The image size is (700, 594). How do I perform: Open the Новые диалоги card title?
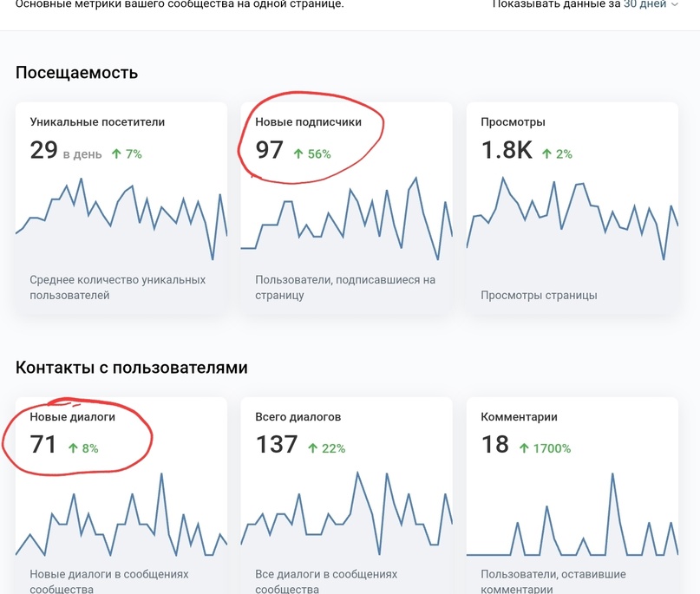point(72,417)
